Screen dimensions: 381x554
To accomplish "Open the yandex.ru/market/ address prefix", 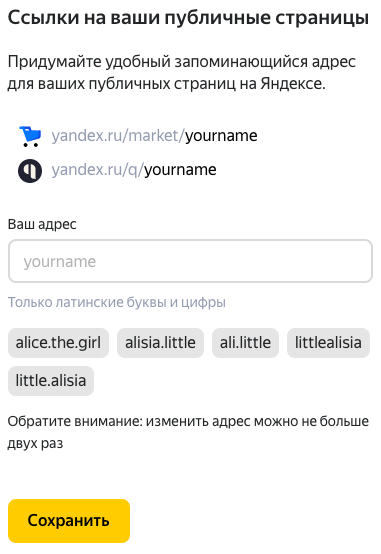I will [118, 136].
